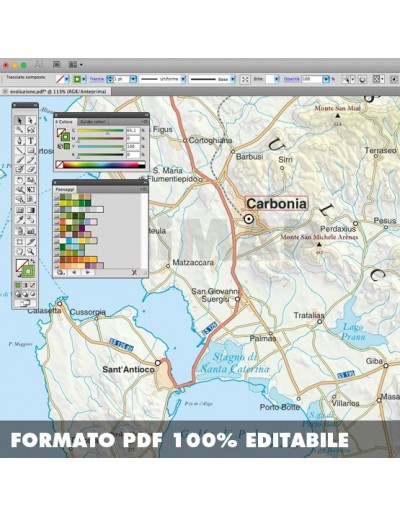Select the Lasso tool
This screenshot has height=517, width=400.
(x=31, y=130)
